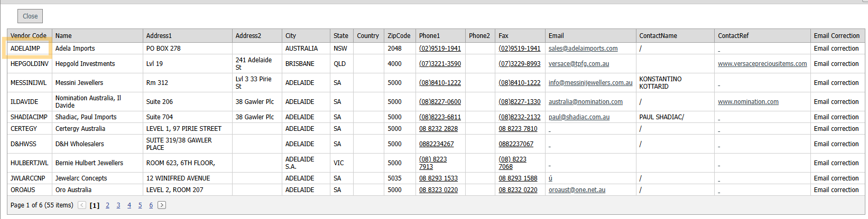Open page 2 of vendor list
The image size is (868, 219).
pyautogui.click(x=107, y=205)
